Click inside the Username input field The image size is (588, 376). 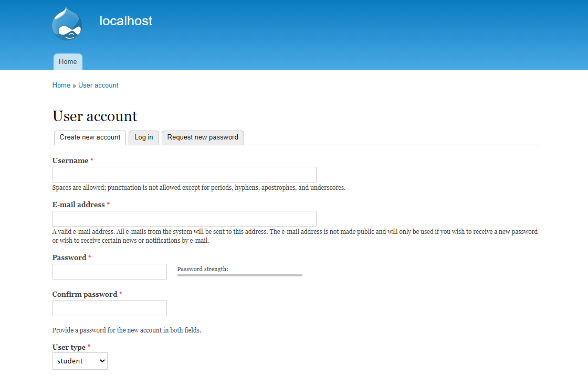(x=184, y=174)
